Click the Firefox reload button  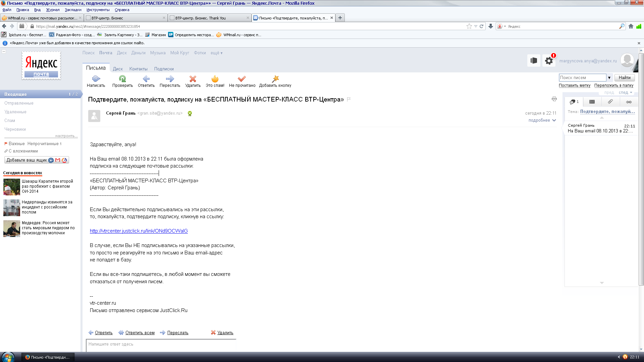coord(482,26)
